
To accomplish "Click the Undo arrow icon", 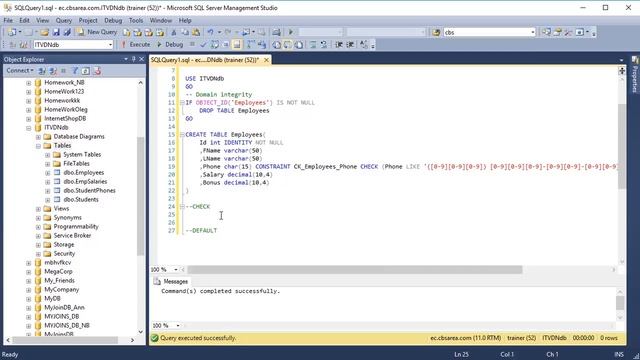I will pyautogui.click(x=211, y=32).
